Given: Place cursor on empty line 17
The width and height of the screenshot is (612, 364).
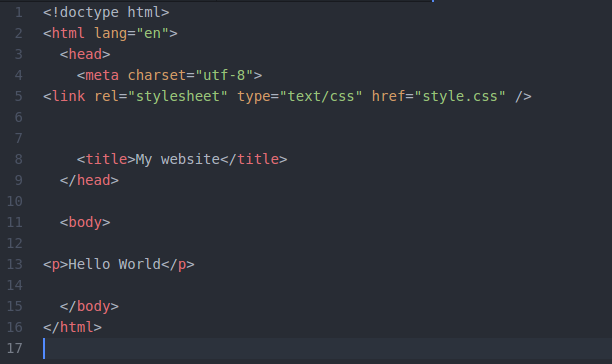Looking at the screenshot, I should (x=327, y=348).
